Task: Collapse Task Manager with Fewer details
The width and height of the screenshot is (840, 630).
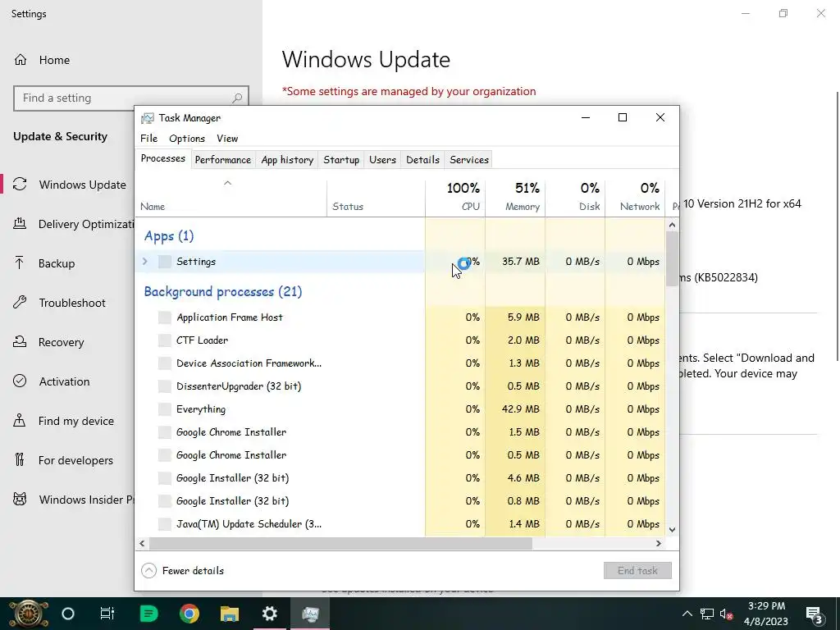Action: point(183,571)
